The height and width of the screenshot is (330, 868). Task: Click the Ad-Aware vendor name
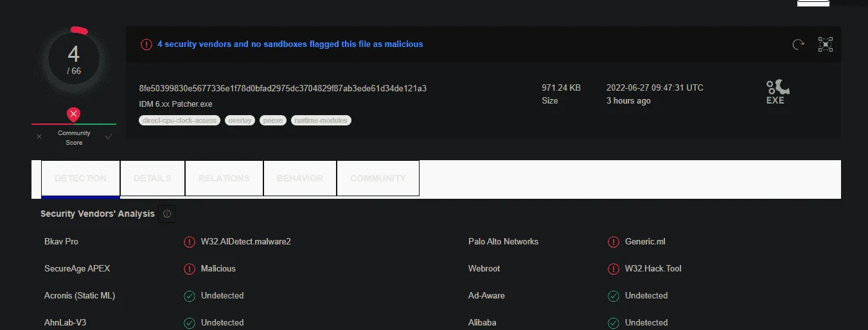[486, 296]
